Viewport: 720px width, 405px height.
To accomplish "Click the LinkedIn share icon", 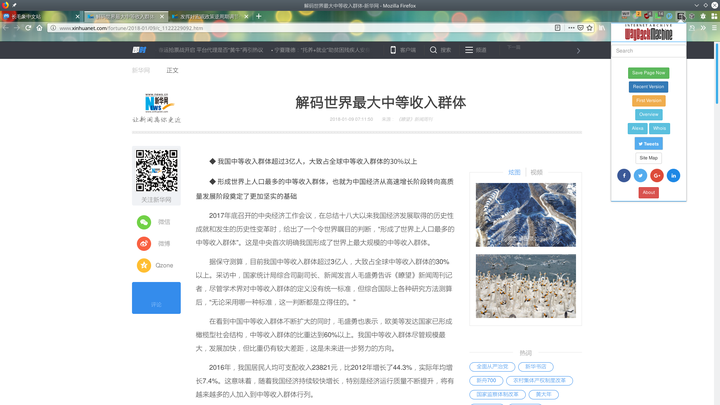I will [674, 175].
